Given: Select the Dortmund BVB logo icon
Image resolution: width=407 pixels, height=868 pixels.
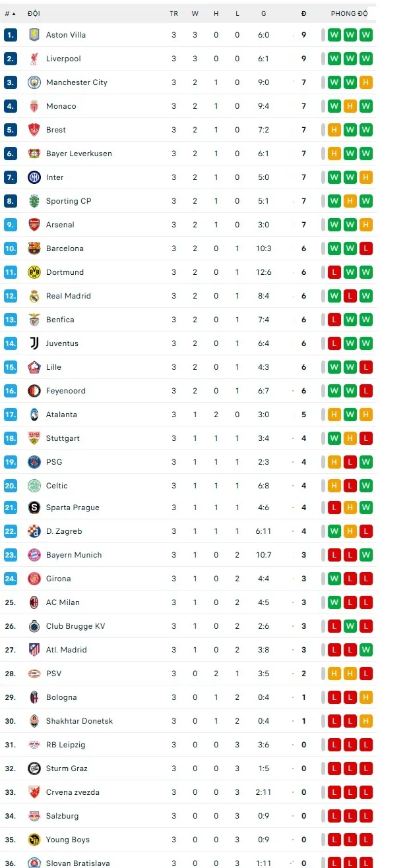Looking at the screenshot, I should pyautogui.click(x=34, y=272).
